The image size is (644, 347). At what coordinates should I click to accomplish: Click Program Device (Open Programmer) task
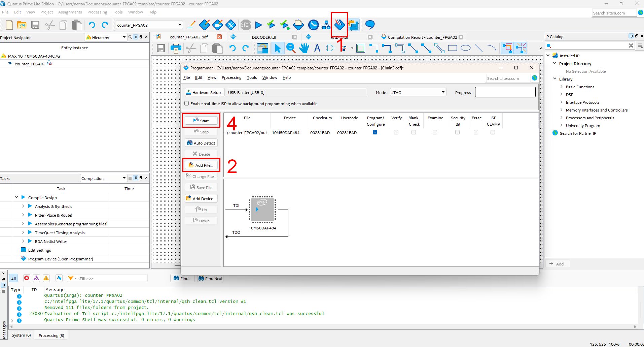61,259
